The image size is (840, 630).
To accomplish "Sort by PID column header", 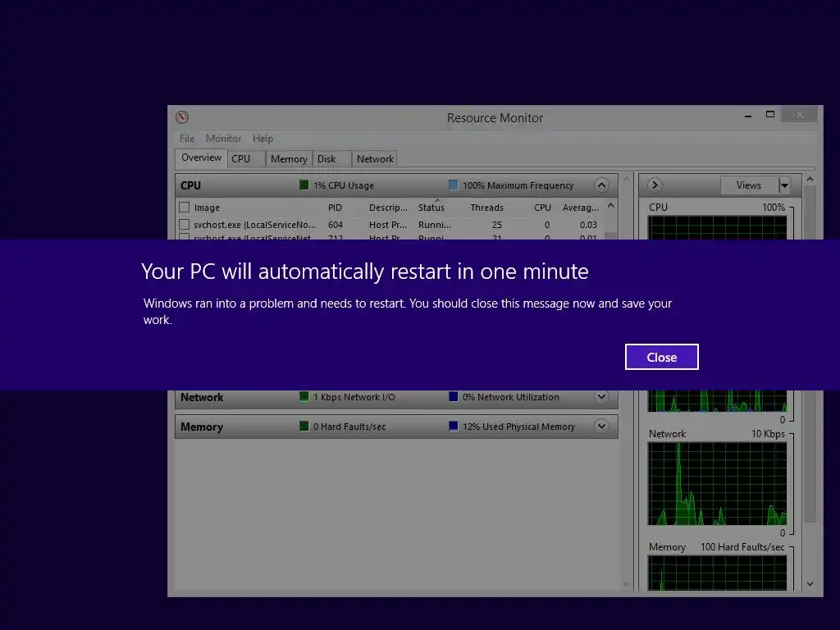I will click(335, 208).
